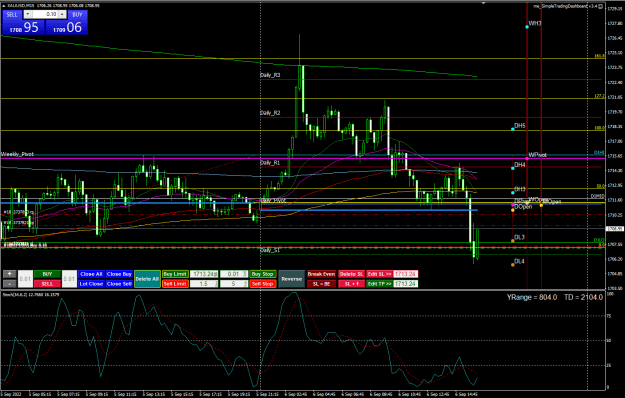Select the DL3 orange marker dot
Image resolution: width=625 pixels, height=398 pixels.
(513, 241)
